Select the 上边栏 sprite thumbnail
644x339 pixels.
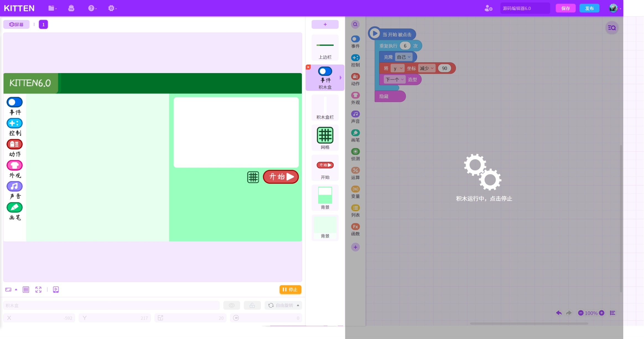[325, 48]
